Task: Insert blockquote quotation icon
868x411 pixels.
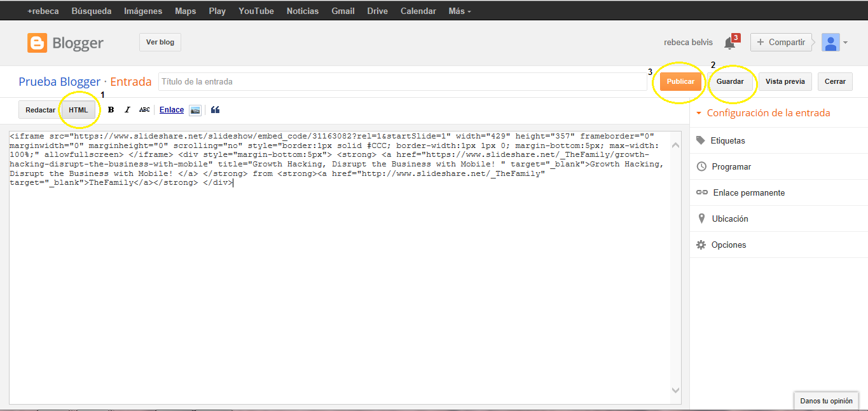Action: 215,110
